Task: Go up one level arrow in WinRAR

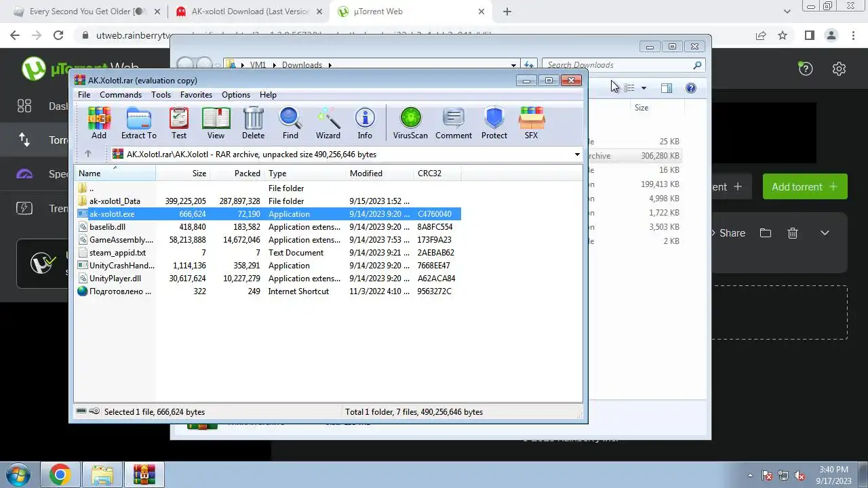Action: tap(87, 154)
